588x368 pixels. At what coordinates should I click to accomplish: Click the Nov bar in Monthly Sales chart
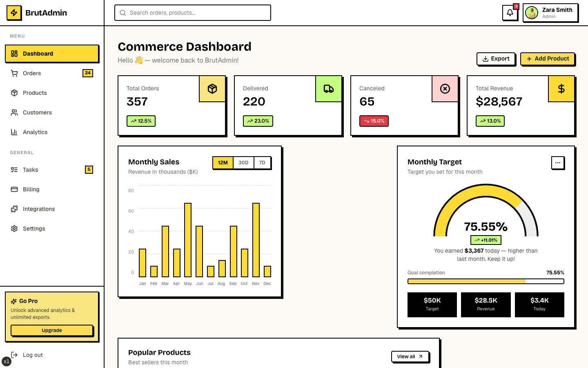tap(256, 240)
